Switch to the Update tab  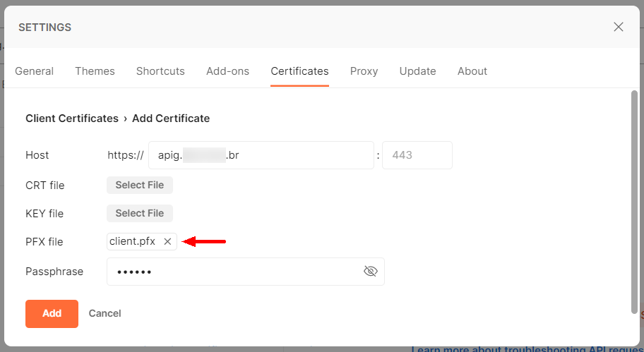[x=417, y=71]
